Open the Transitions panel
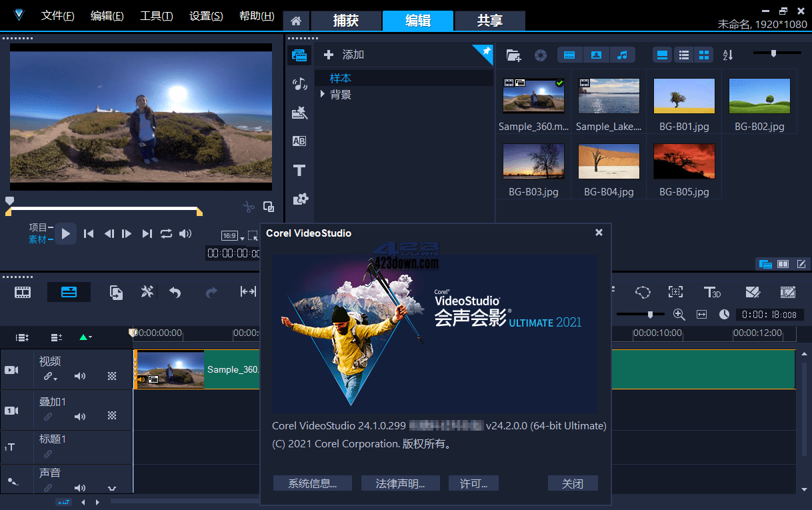 [x=299, y=112]
